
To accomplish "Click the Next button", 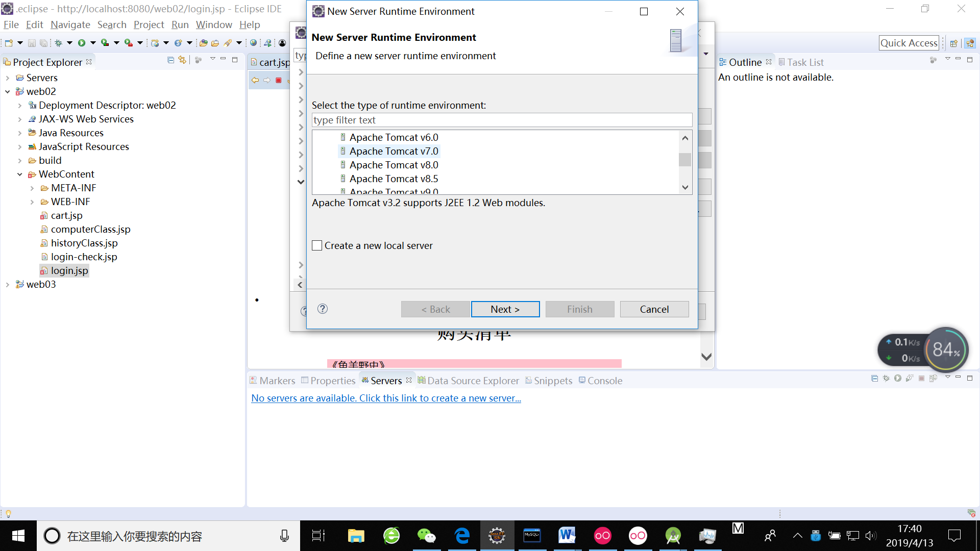I will [505, 309].
